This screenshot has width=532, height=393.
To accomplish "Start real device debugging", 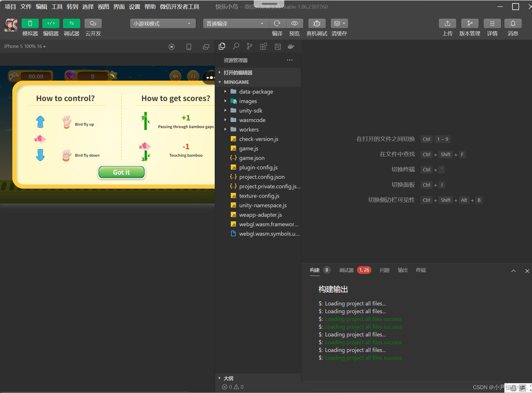I will pyautogui.click(x=317, y=23).
